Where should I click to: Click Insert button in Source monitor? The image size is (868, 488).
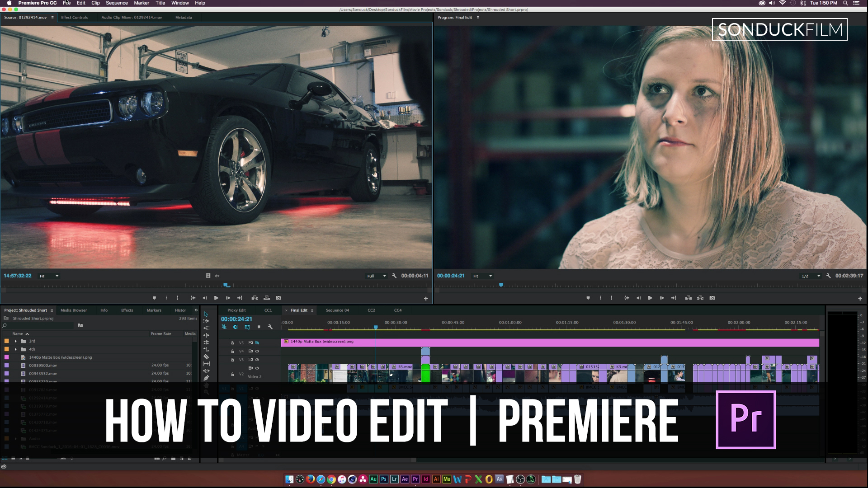coord(255,298)
